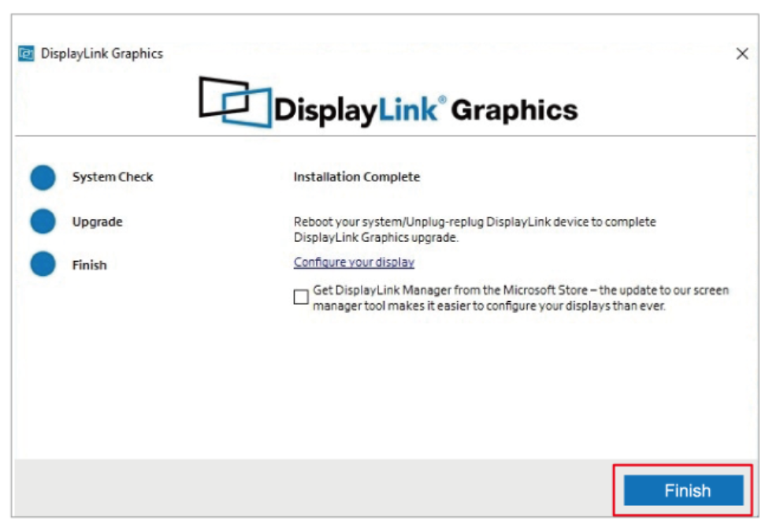Click the Microsoft Store checkbox label text
This screenshot has width=769, height=532.
(x=520, y=290)
